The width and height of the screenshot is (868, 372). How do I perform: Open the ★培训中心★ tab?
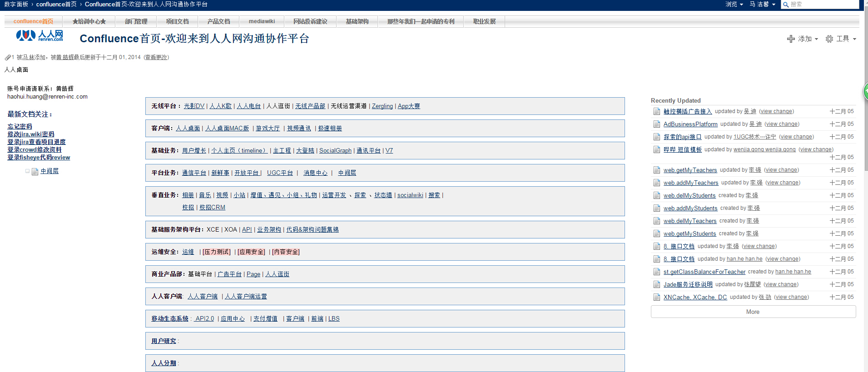89,21
